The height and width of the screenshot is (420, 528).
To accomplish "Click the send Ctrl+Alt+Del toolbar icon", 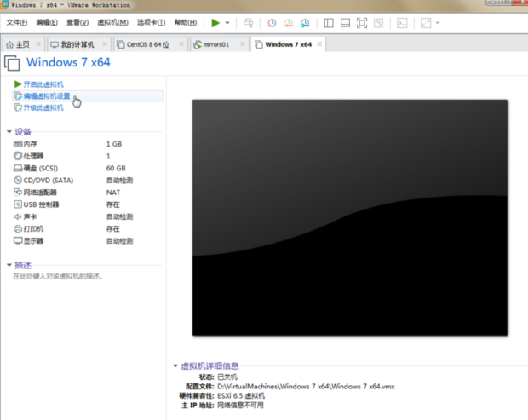I will click(x=248, y=23).
